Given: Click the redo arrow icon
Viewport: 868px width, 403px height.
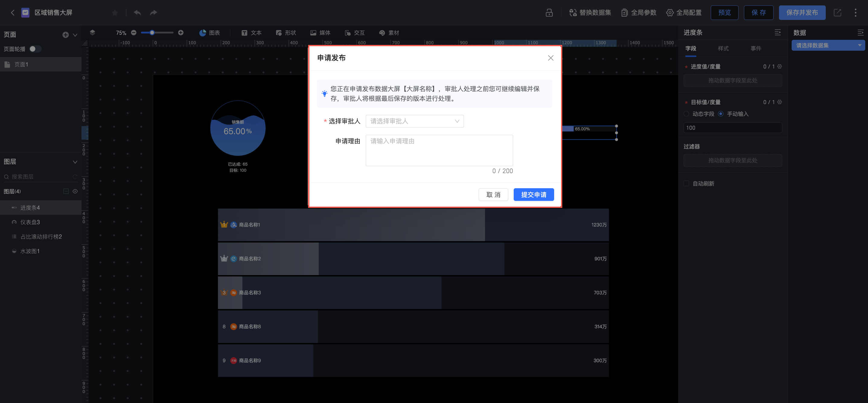Looking at the screenshot, I should (x=154, y=12).
